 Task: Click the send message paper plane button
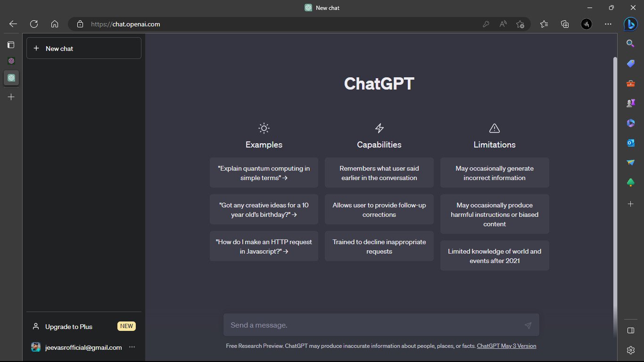click(x=528, y=325)
